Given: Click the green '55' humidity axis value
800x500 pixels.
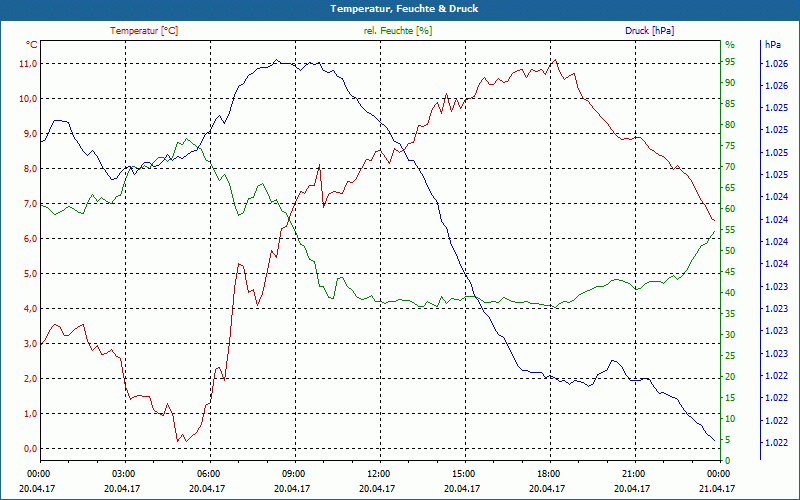Looking at the screenshot, I should tap(730, 230).
